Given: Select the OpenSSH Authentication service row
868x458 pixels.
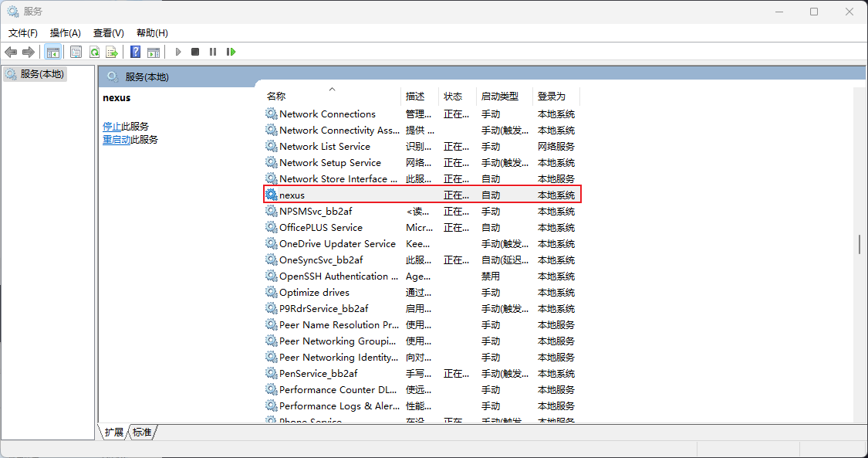Looking at the screenshot, I should 338,276.
